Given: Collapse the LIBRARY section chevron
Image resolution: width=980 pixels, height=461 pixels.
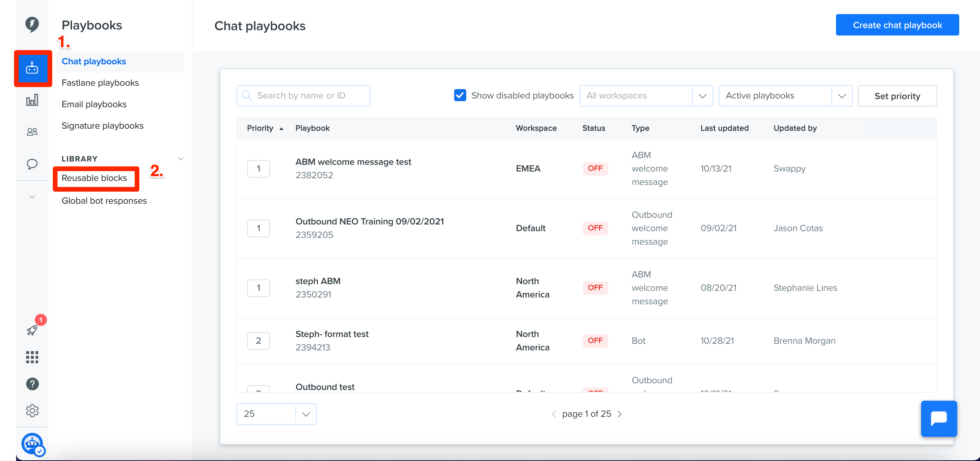Looking at the screenshot, I should (x=181, y=159).
